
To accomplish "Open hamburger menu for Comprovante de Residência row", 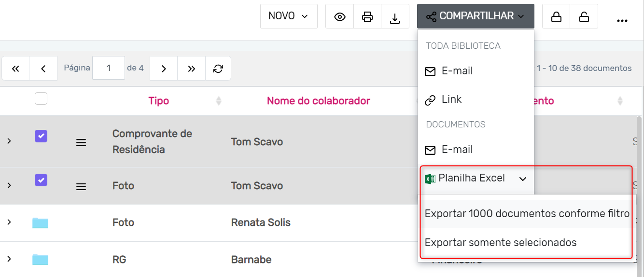I will (x=81, y=142).
